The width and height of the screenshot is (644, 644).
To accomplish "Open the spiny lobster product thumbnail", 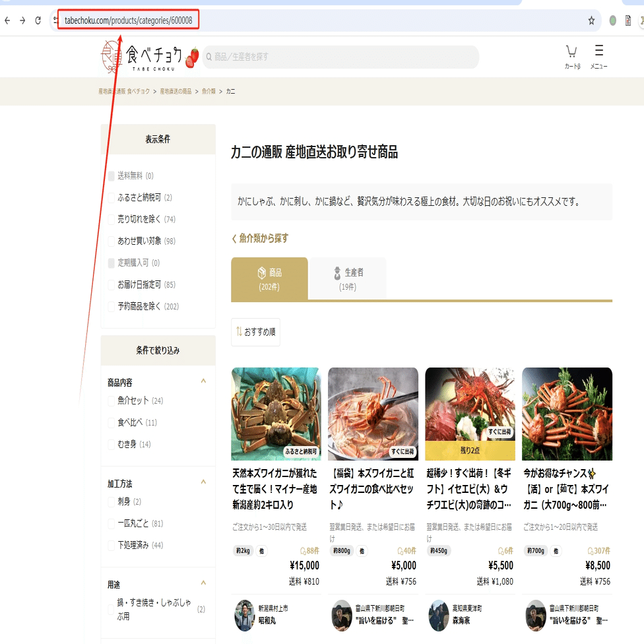I will click(470, 414).
